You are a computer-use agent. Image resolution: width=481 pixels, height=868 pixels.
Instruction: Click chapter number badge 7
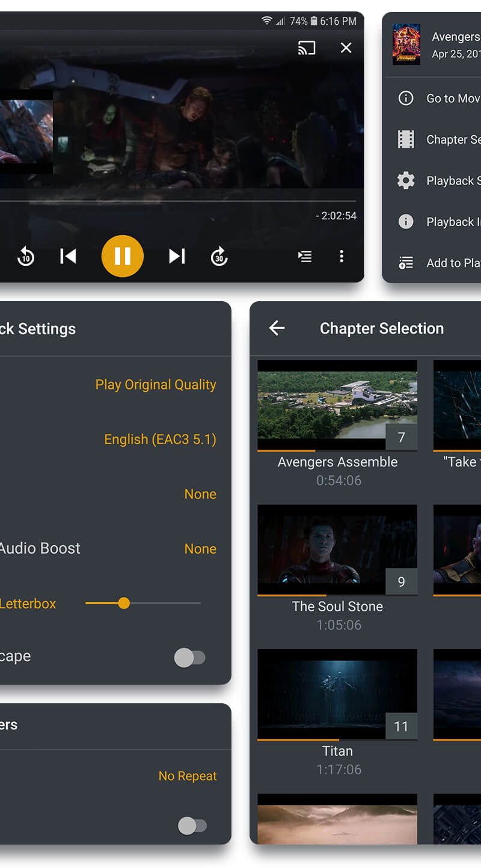[x=401, y=437]
